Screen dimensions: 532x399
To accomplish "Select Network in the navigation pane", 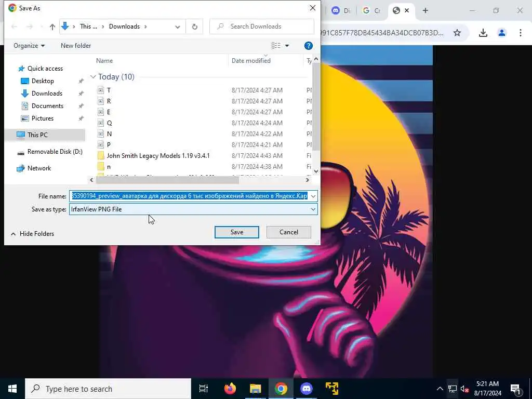I will coord(39,168).
